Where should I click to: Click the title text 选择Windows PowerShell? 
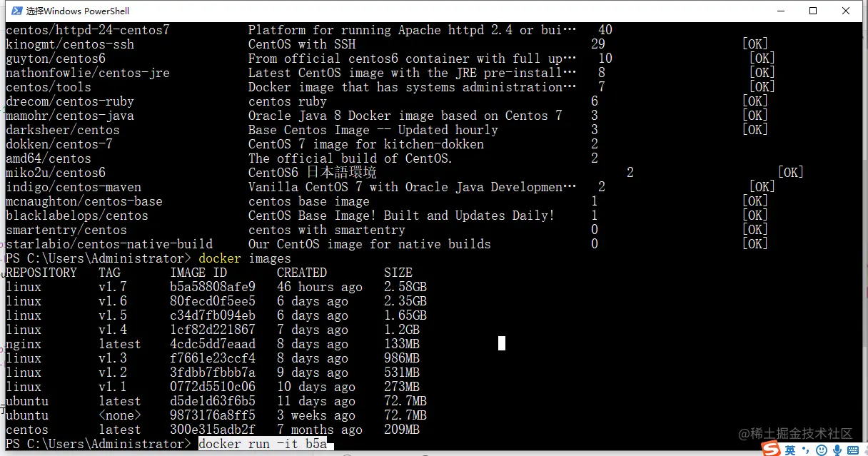78,11
